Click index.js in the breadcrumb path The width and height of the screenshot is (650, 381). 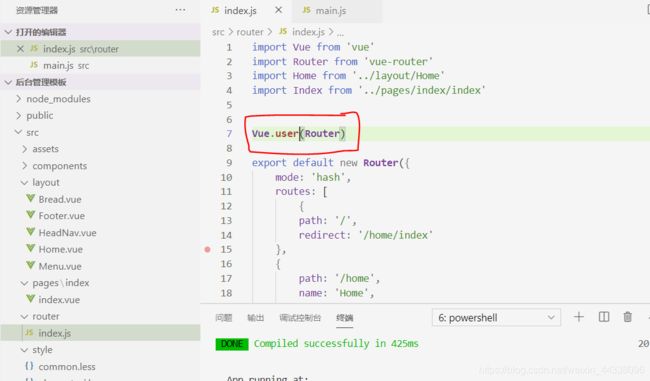pos(308,32)
